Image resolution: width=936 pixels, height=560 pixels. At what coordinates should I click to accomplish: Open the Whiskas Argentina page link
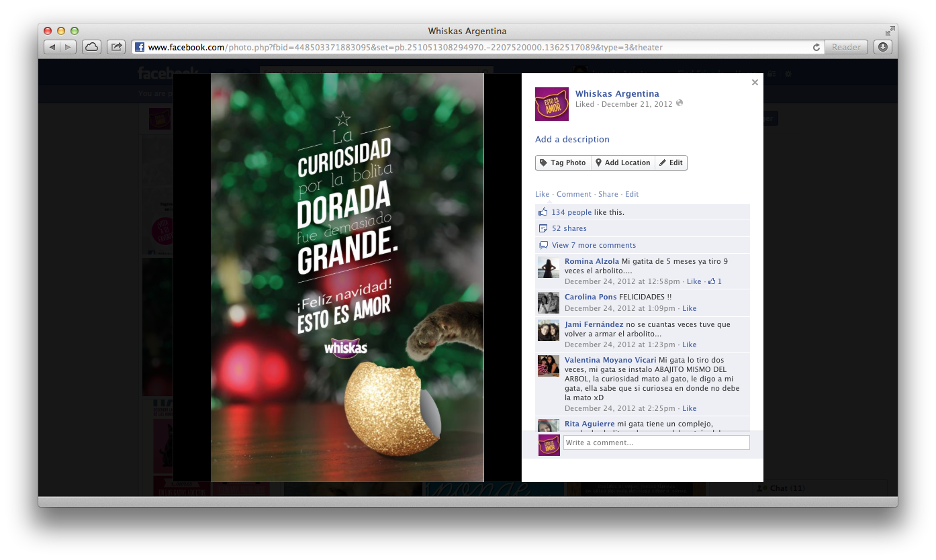point(617,93)
